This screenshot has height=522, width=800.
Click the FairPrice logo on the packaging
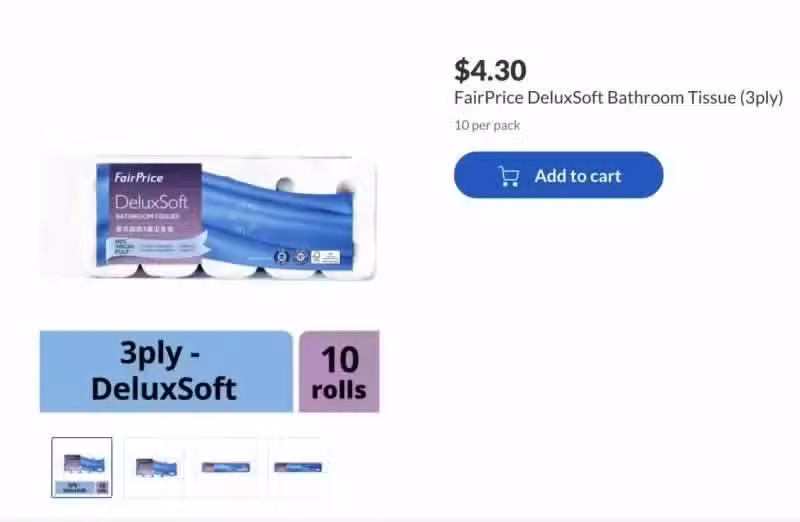tap(139, 178)
